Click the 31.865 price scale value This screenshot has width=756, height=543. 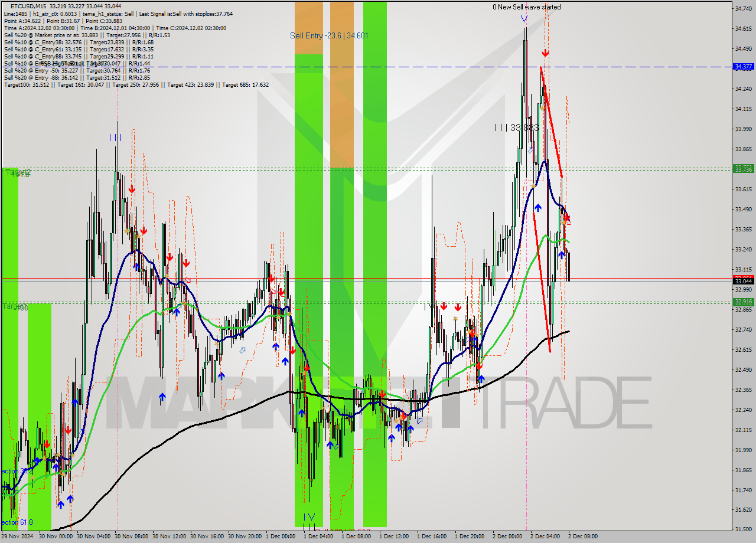point(743,470)
